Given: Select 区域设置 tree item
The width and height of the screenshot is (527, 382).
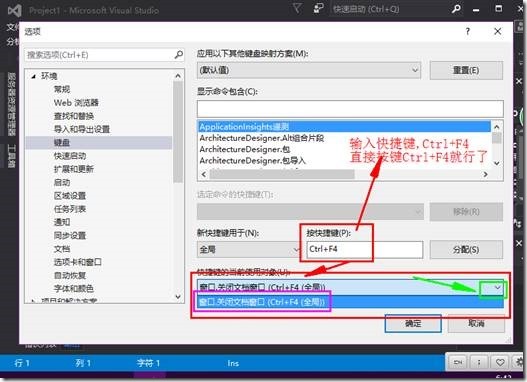Looking at the screenshot, I should click(x=70, y=196).
